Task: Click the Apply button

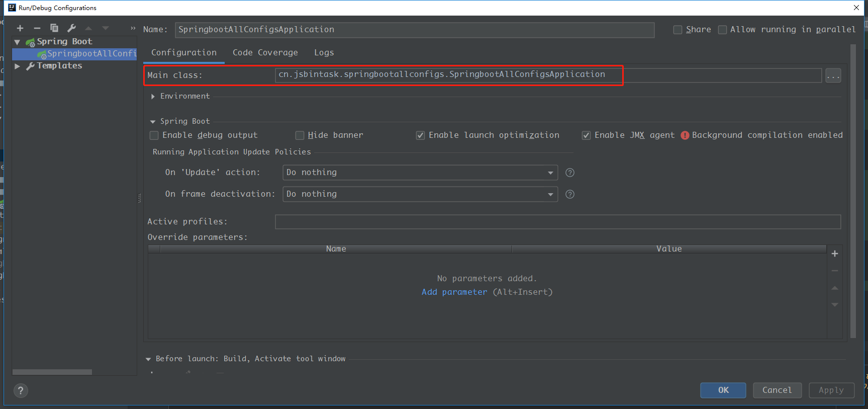Action: [x=831, y=390]
